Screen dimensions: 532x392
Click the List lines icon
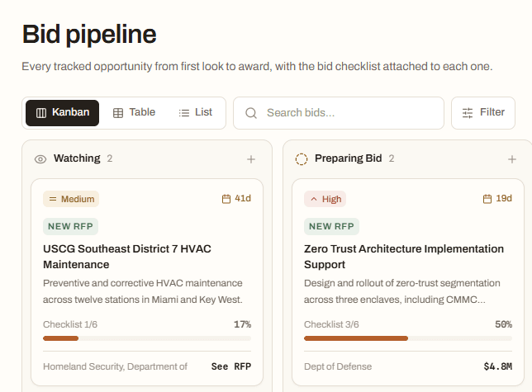pos(184,113)
